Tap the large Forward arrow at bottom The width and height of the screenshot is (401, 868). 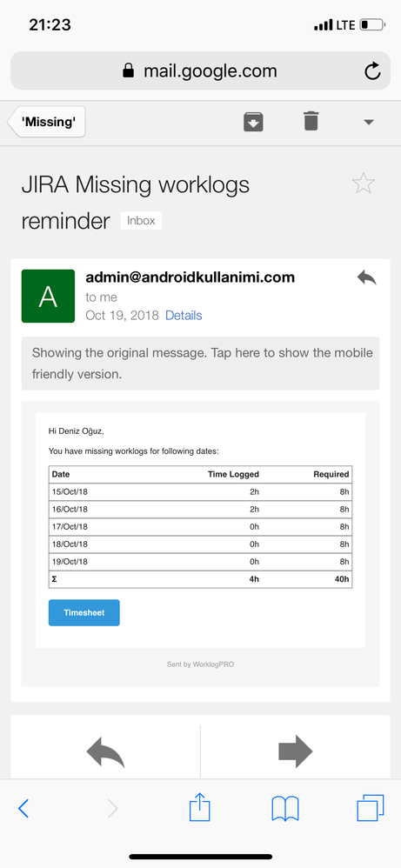pos(295,751)
